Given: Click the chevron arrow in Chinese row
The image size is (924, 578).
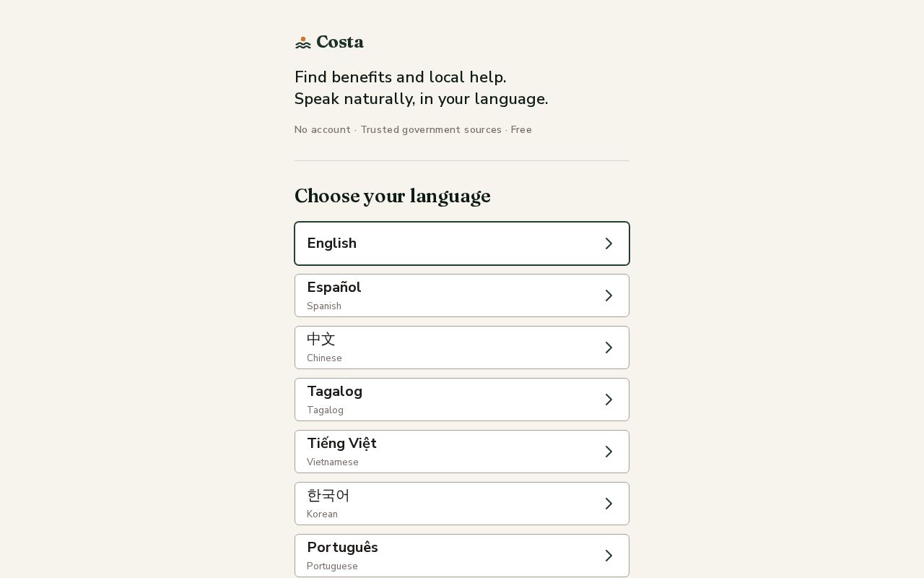Looking at the screenshot, I should click(x=609, y=348).
